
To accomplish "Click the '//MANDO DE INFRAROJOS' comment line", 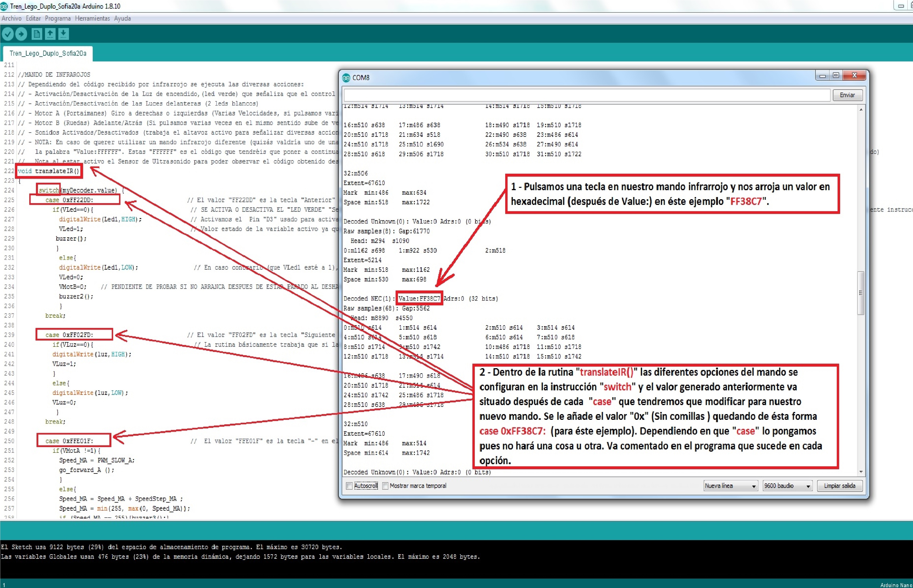I will tap(54, 74).
